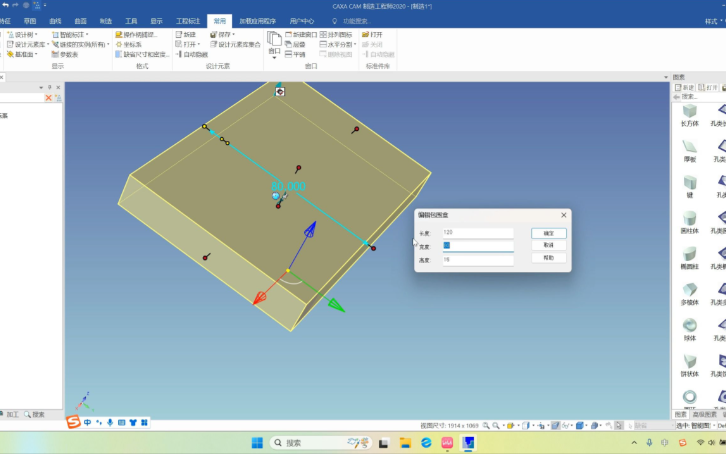Click 取消 to cancel bounding box edit

(x=548, y=245)
